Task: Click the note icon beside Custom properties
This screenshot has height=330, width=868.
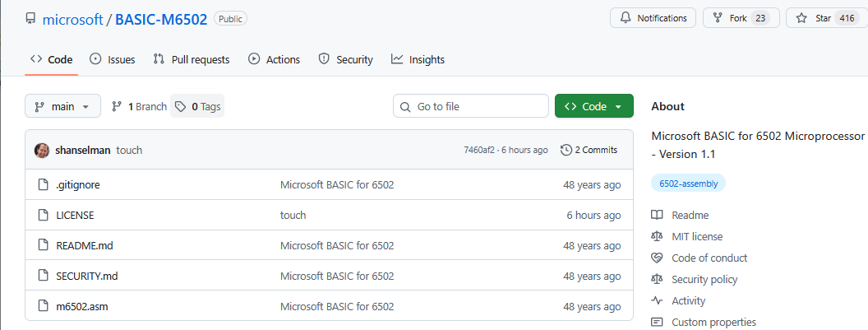Action: [657, 323]
